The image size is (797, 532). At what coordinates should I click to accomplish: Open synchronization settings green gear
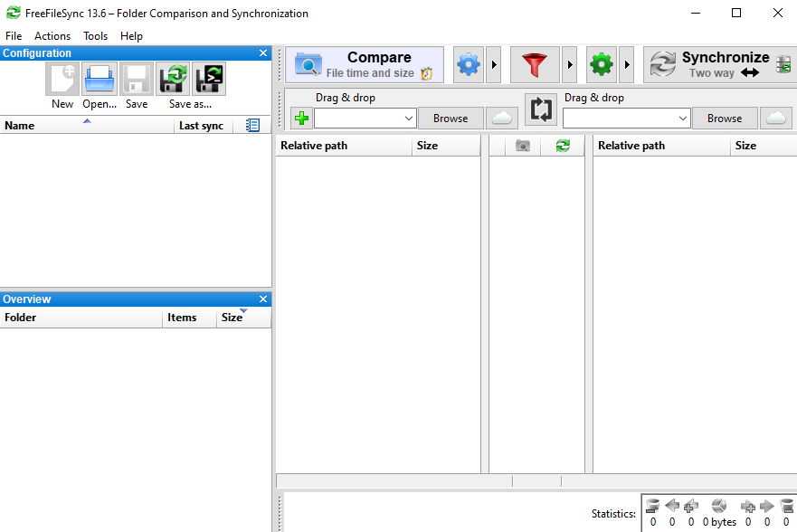(x=602, y=64)
